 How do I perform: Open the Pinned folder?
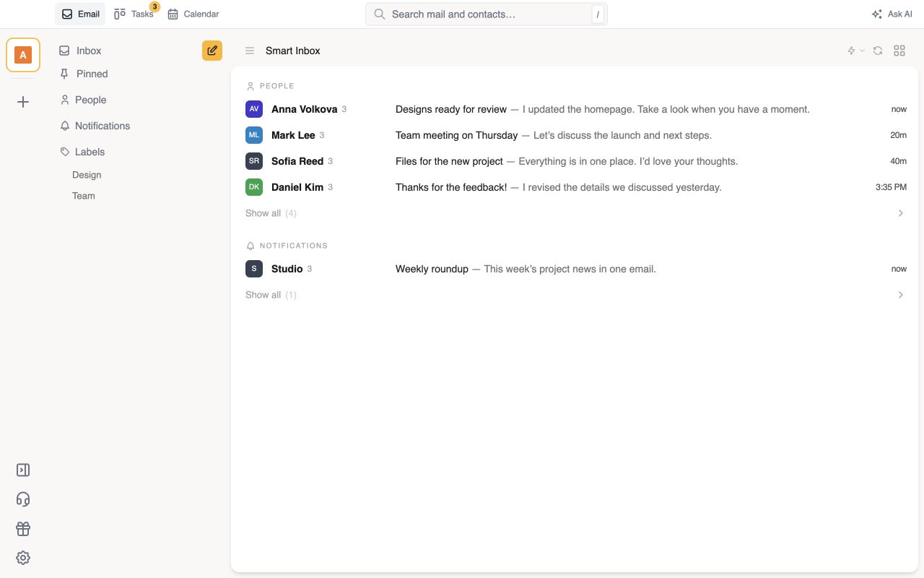(84, 74)
